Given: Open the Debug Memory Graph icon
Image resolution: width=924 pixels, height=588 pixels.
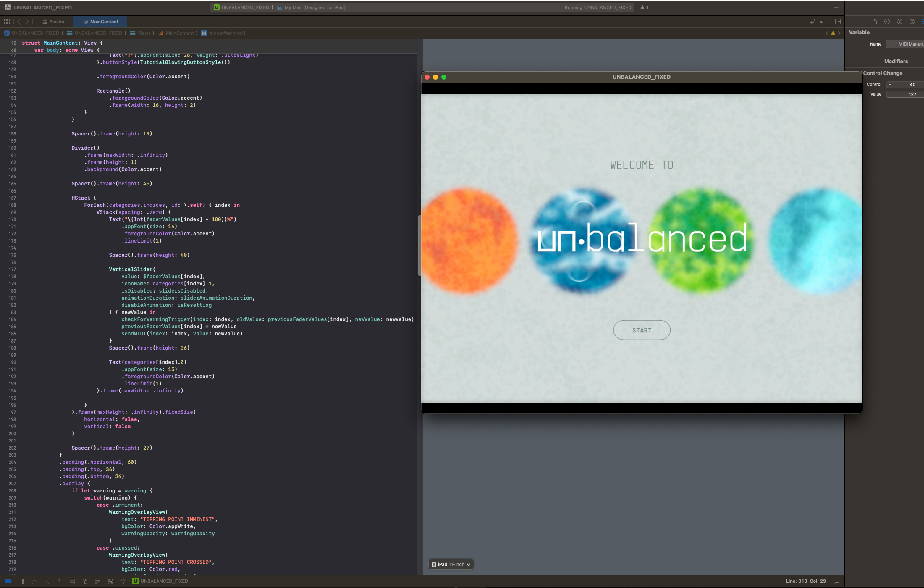Looking at the screenshot, I should click(x=97, y=581).
